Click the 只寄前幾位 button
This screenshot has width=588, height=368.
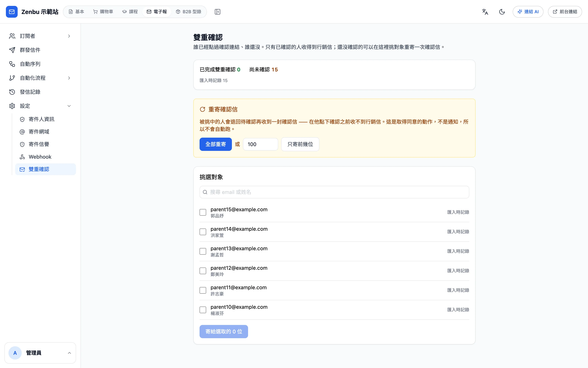tap(300, 144)
